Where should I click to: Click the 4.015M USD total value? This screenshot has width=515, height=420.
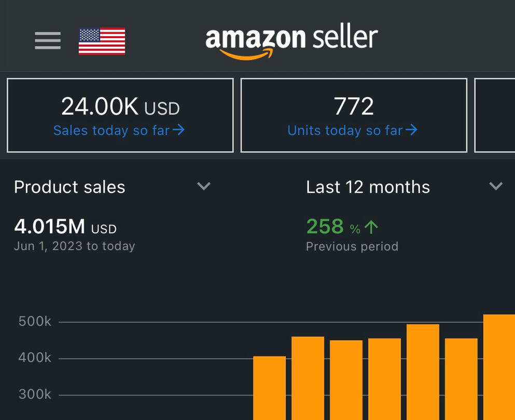point(65,227)
